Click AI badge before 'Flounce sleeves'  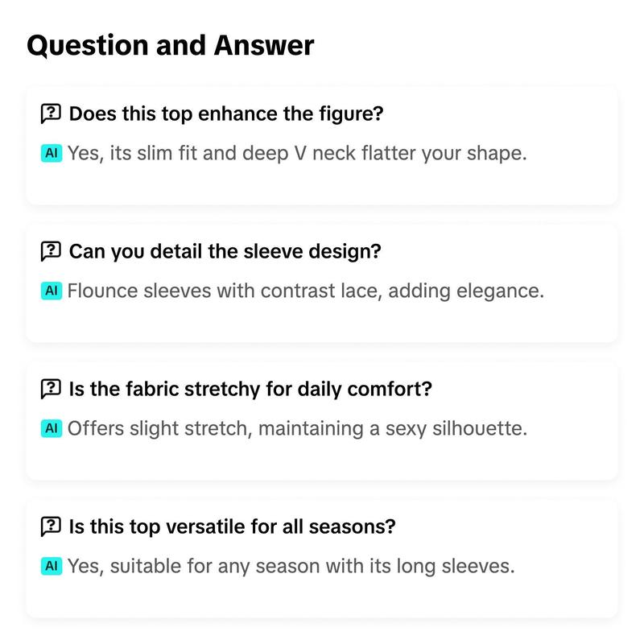52,291
